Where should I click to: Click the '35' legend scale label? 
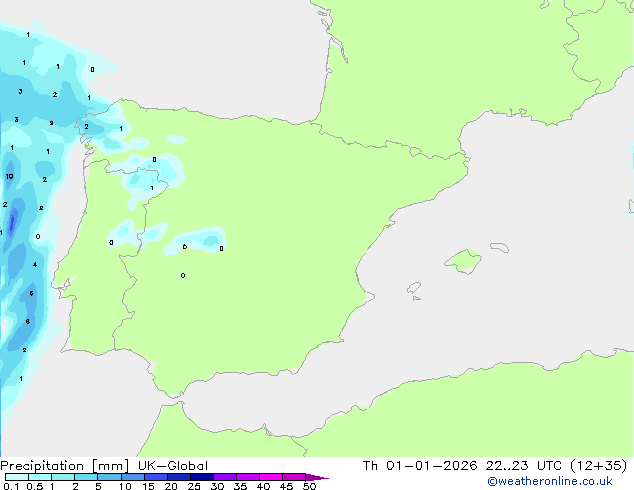coord(240,486)
